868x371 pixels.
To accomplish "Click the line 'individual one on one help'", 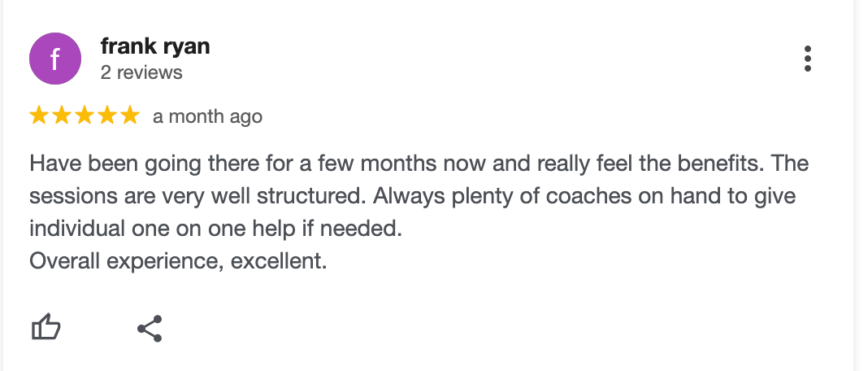I will click(216, 229).
